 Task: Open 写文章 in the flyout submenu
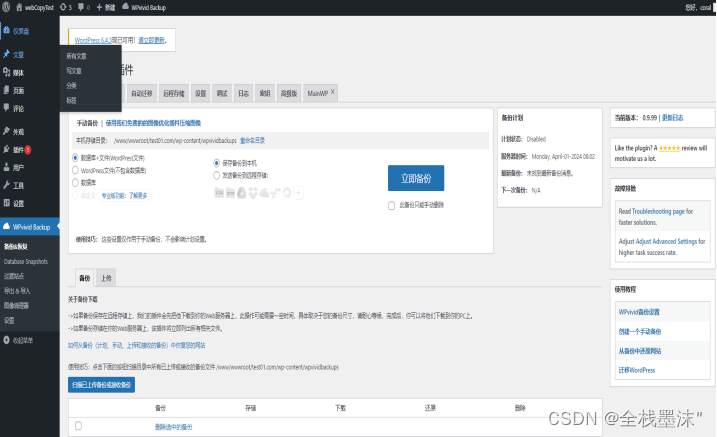point(74,71)
